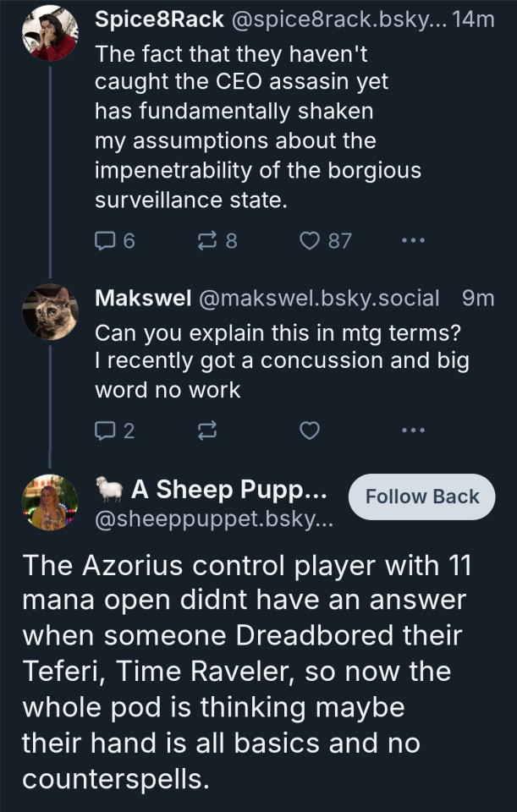Open the A Sheep Pupp... profile name

[228, 490]
